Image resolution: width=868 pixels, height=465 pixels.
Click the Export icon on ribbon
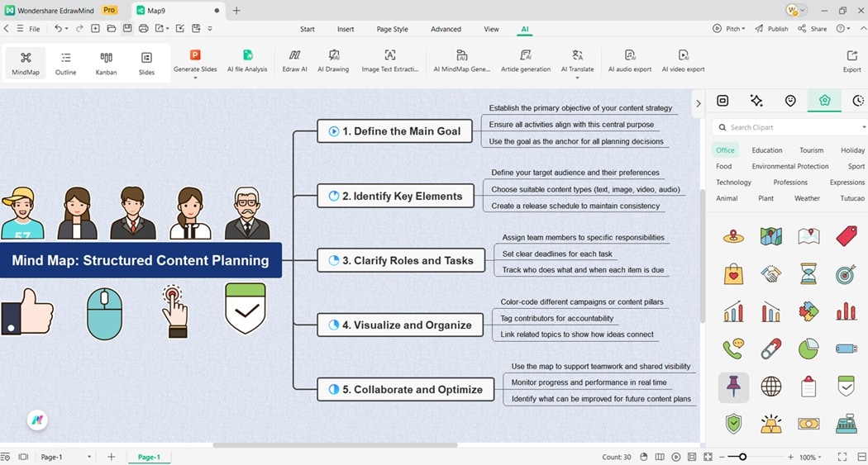(852, 61)
